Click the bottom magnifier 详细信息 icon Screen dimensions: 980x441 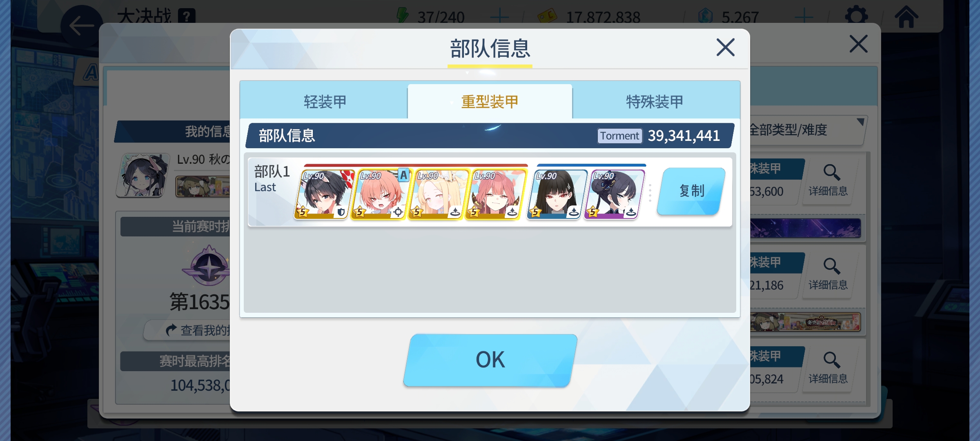829,368
